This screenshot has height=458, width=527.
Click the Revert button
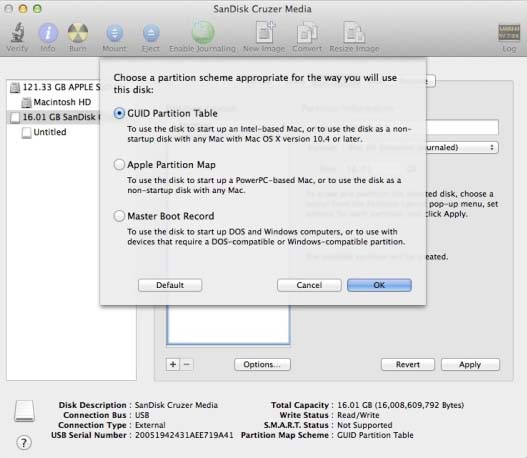pyautogui.click(x=408, y=365)
